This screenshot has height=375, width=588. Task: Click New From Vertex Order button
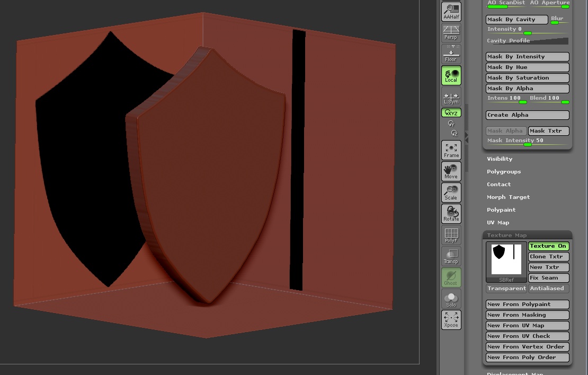[527, 347]
